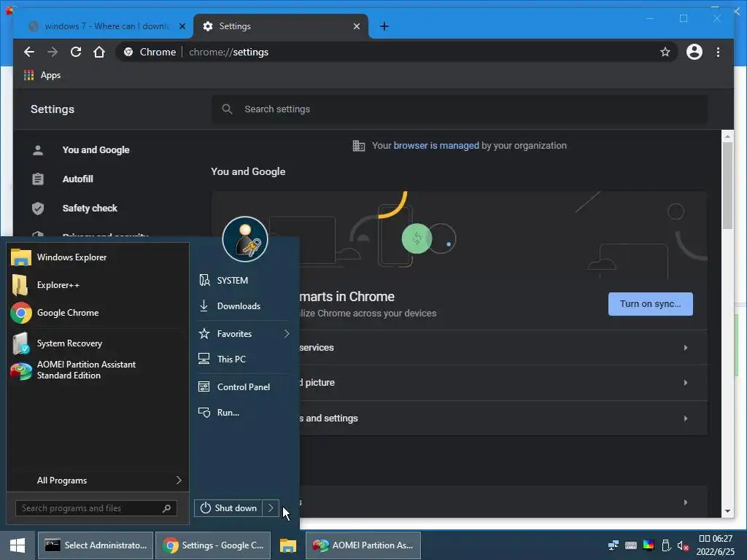Click the magnifier icon in Search settings
The image size is (747, 560).
228,109
